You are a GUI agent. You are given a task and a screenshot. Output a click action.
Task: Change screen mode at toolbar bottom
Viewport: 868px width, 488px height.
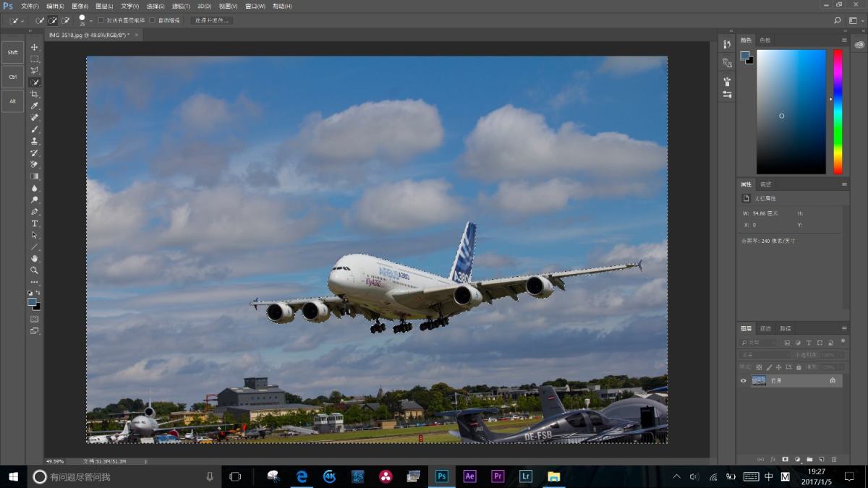[x=34, y=330]
